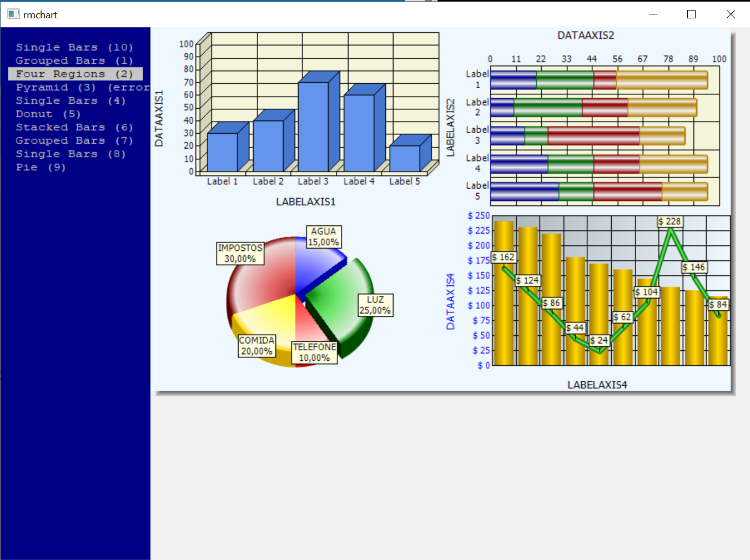Click the shortest 3D bar above 'Label 5'
Screen dimensions: 750x560
click(405, 158)
